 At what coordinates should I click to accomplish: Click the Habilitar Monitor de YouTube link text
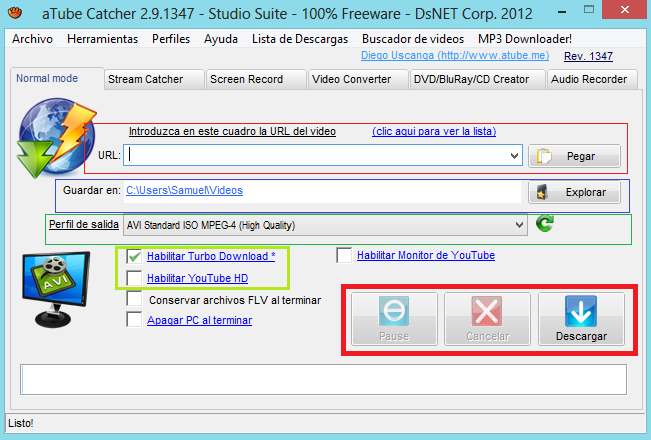click(426, 255)
